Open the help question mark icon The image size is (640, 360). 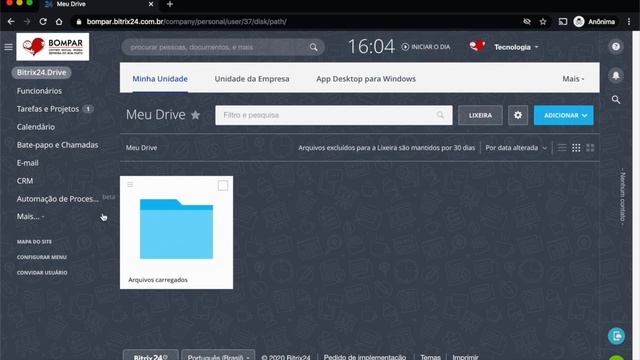(616, 47)
